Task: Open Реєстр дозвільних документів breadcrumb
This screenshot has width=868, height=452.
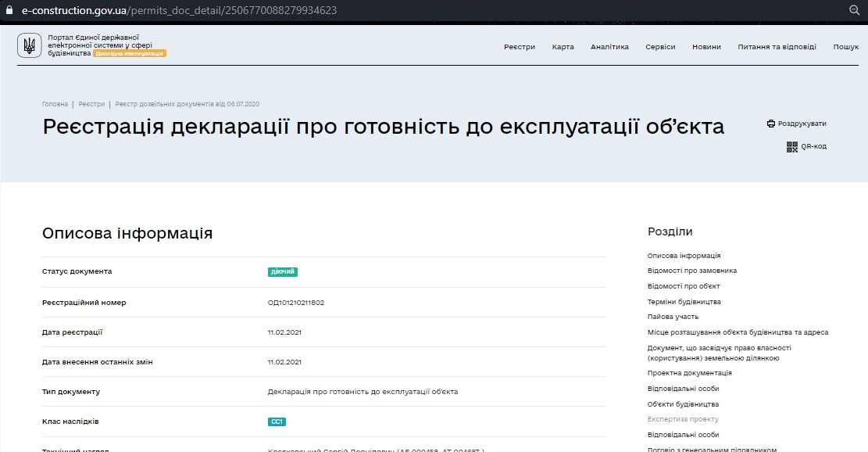Action: click(187, 104)
